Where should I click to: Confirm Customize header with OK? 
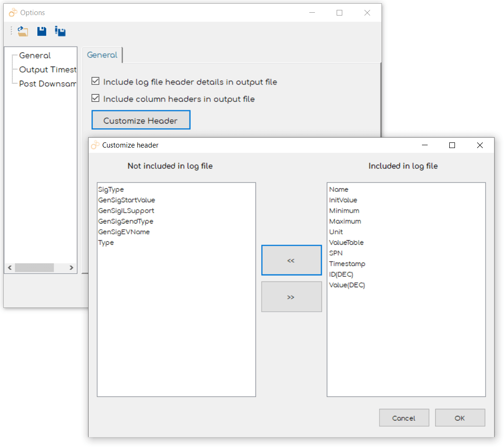460,418
